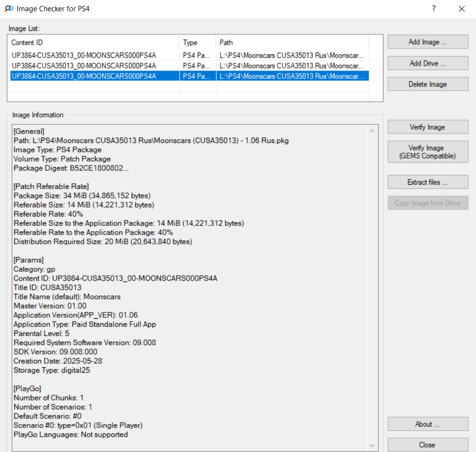The image size is (476, 452).
Task: Click the SDK Version: 09.008.000 line
Action: click(56, 352)
